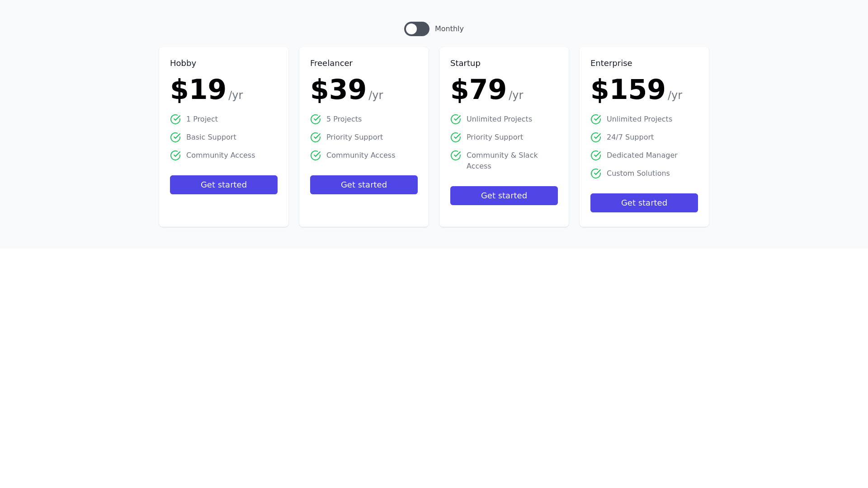Click the Freelancer plan heading

331,63
